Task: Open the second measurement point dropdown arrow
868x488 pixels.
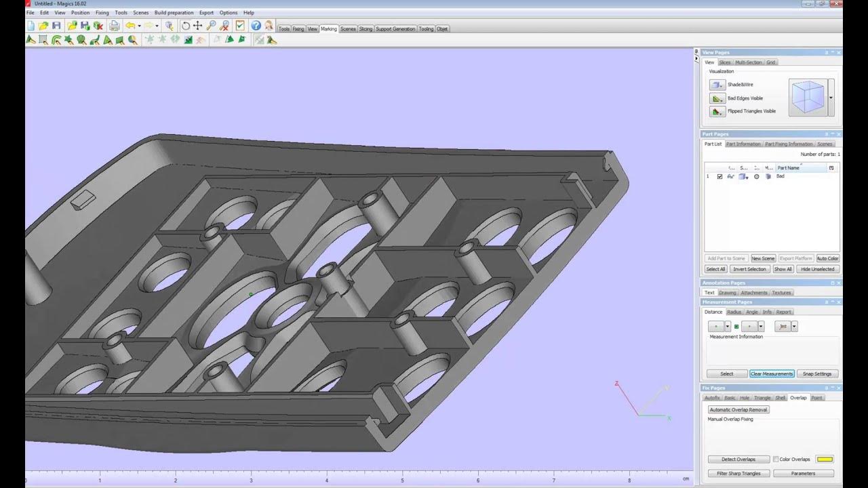Action: (761, 326)
